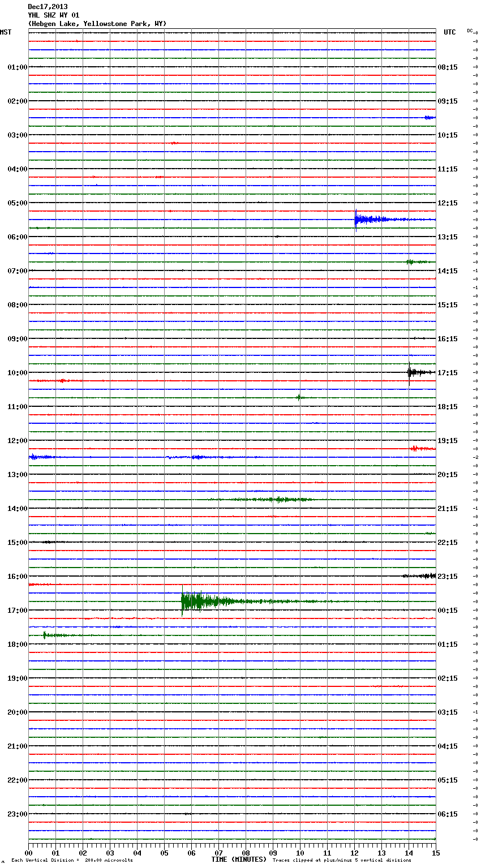
Task: Click the UTC time zone header
Action: 449,32
